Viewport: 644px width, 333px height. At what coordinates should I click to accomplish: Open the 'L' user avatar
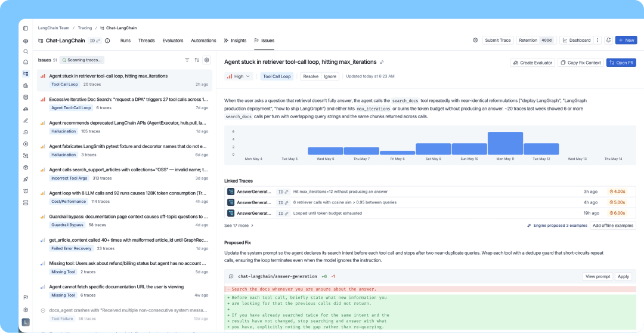(26, 322)
